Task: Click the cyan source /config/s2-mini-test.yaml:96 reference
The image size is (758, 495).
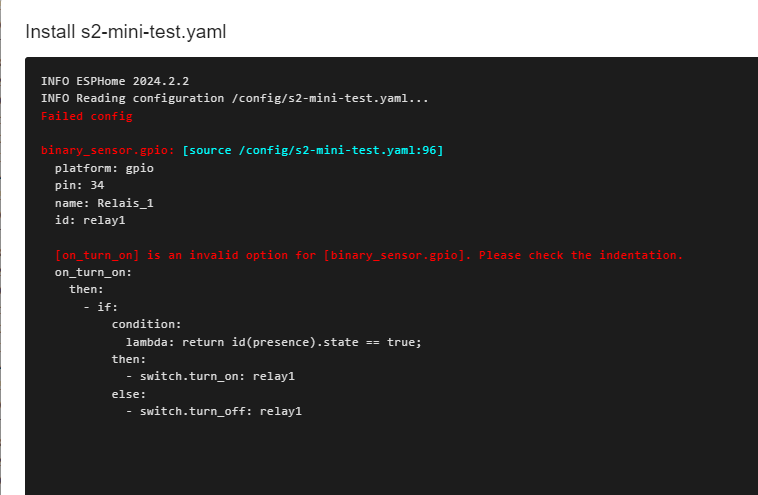Action: (313, 150)
